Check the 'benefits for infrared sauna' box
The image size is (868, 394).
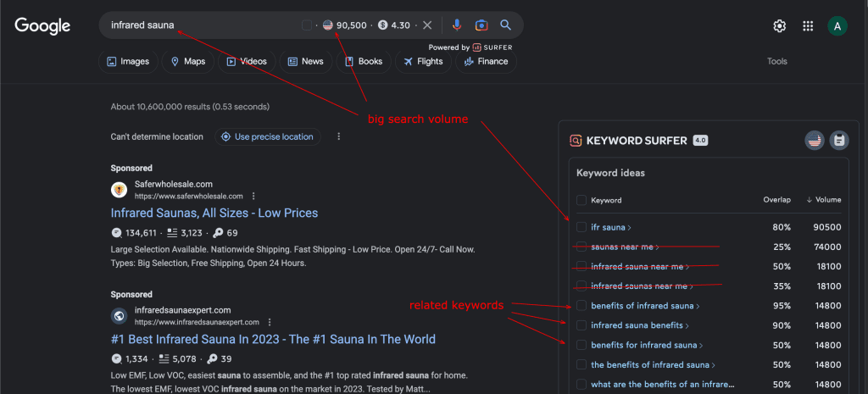click(x=581, y=345)
